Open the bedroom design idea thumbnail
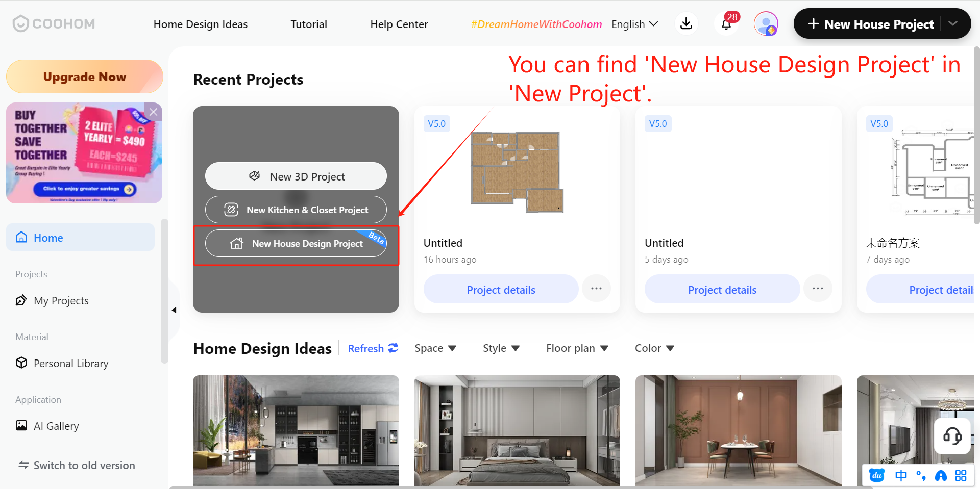Screen dimensions: 980x489 (517, 430)
